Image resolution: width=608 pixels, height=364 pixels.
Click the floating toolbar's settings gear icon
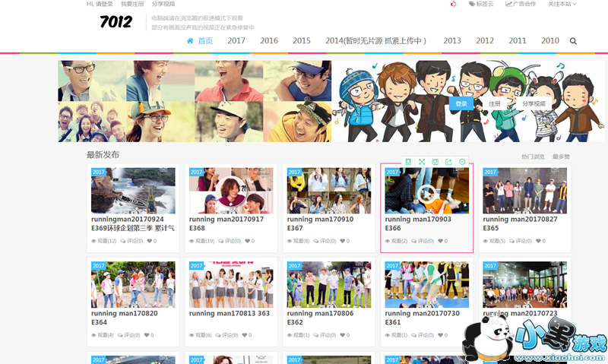tap(462, 162)
